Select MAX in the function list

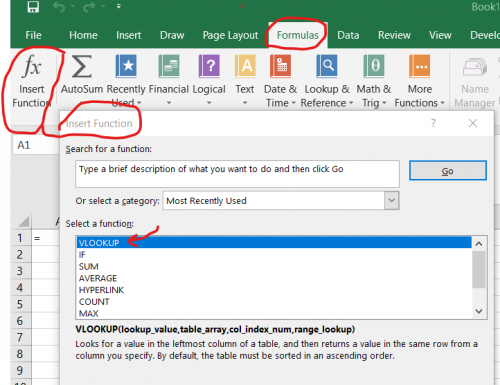coord(274,313)
